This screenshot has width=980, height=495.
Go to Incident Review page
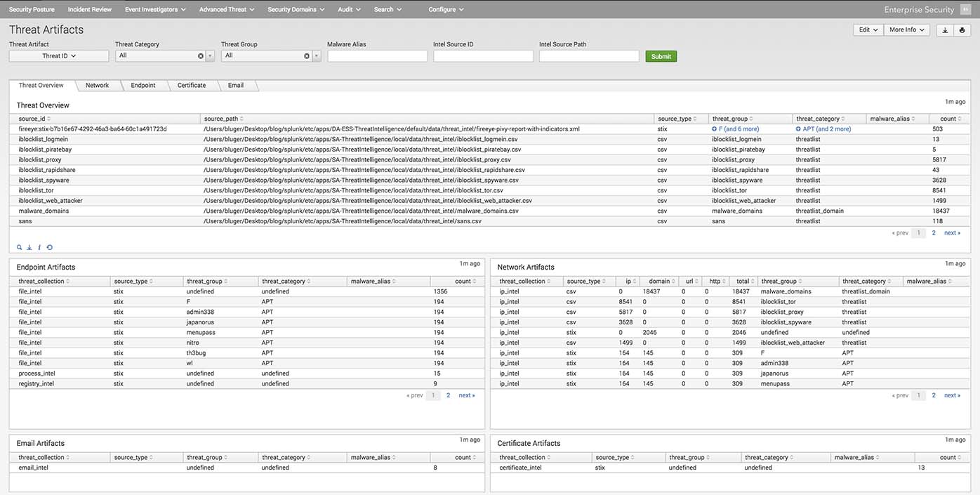(90, 10)
